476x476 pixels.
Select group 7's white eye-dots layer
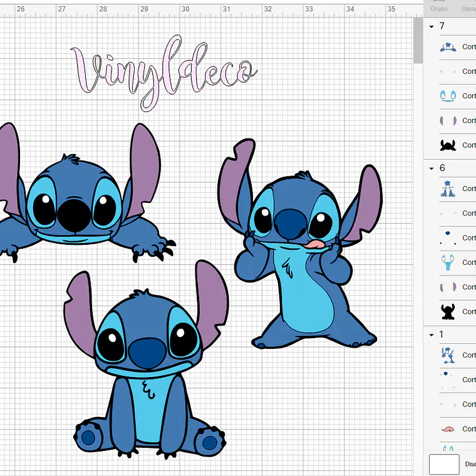coord(457,71)
